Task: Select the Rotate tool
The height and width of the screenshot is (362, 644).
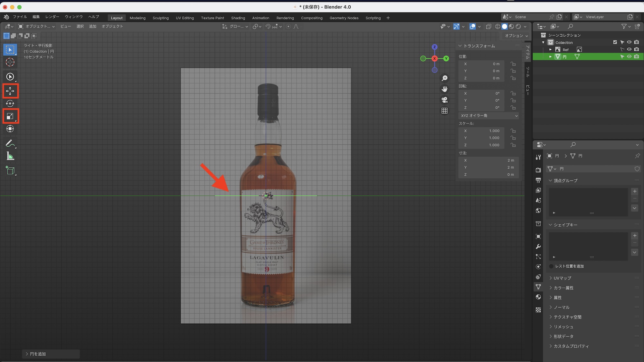Action: click(10, 103)
